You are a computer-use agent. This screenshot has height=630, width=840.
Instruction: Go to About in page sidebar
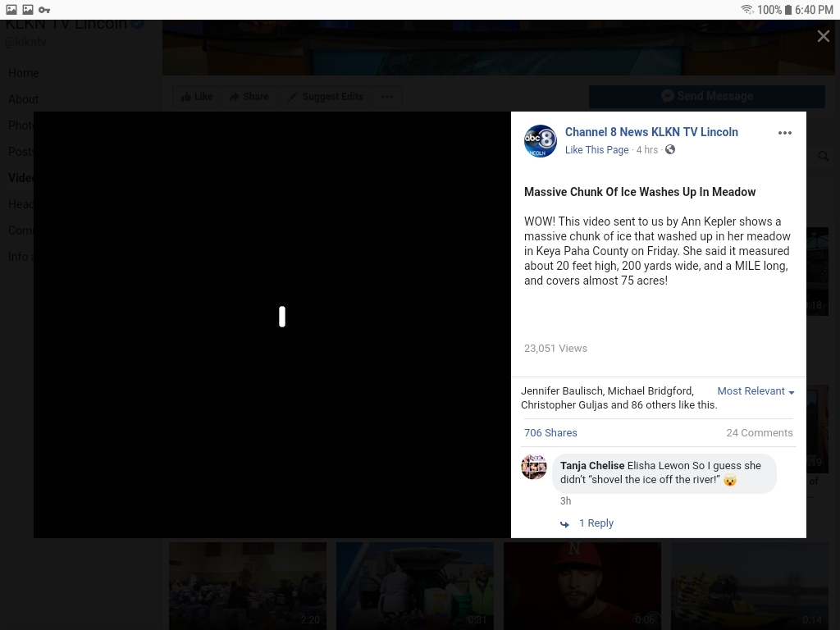[x=24, y=99]
